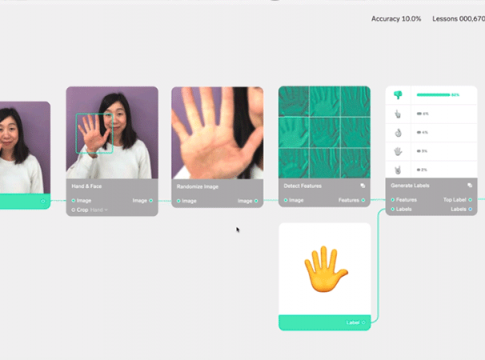Screen dimensions: 485x360
Task: Click Label output port on emoji node
Action: pos(363,322)
